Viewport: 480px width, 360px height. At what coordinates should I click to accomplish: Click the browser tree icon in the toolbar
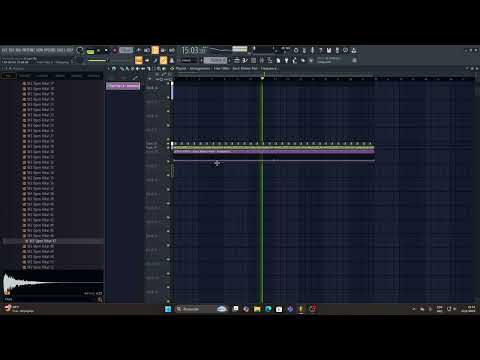[x=270, y=60]
